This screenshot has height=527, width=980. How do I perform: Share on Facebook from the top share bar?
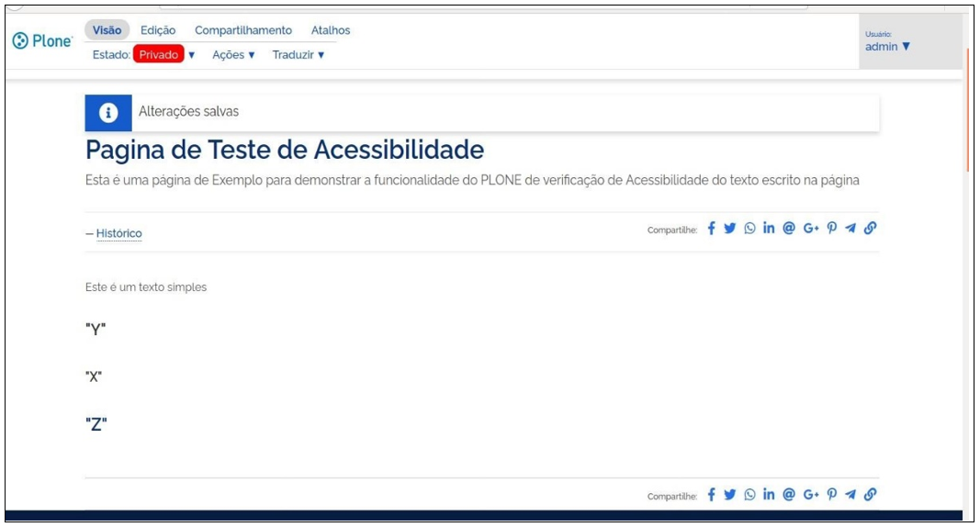point(711,229)
